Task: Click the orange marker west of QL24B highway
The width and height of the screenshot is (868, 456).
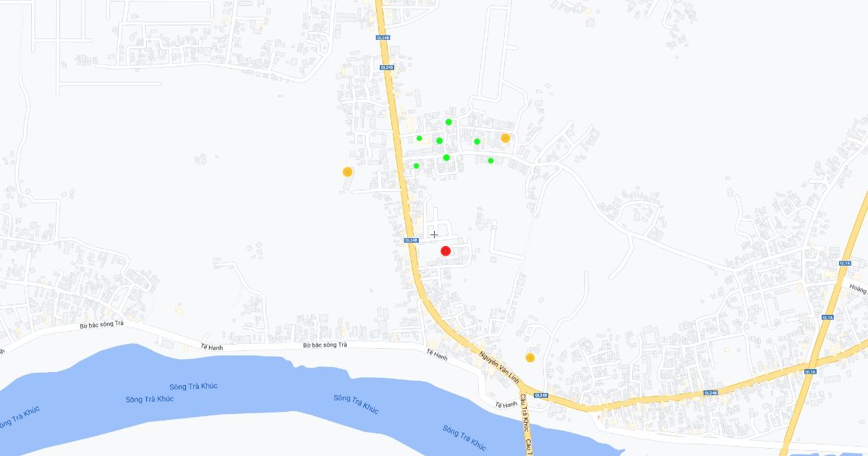Action: coord(347,172)
